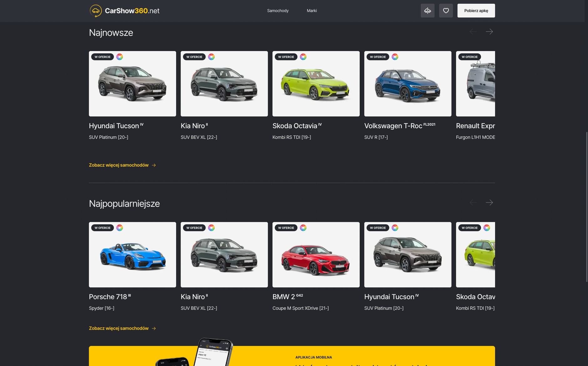Click Zobacz więcej samochodów under Najnowsze

pos(122,165)
